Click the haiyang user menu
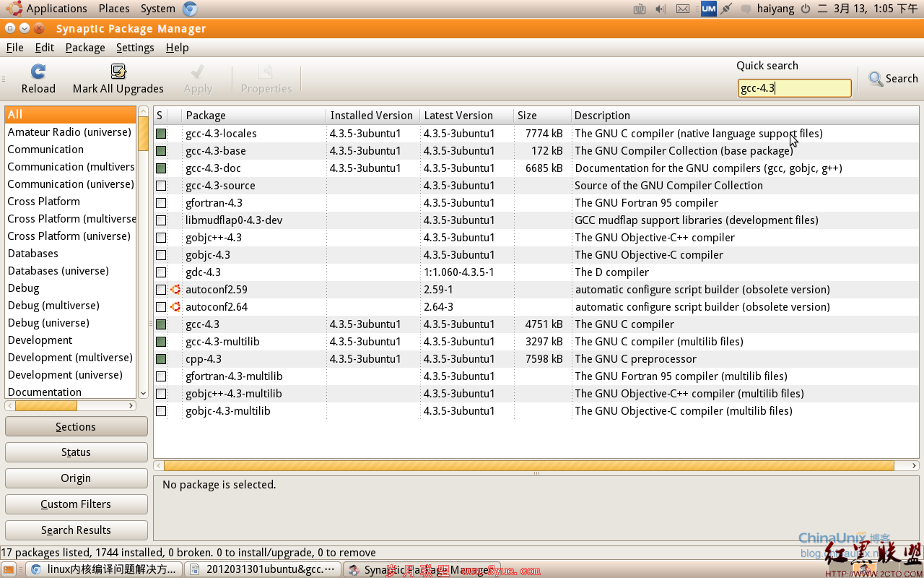Image resolution: width=924 pixels, height=578 pixels. tap(775, 9)
